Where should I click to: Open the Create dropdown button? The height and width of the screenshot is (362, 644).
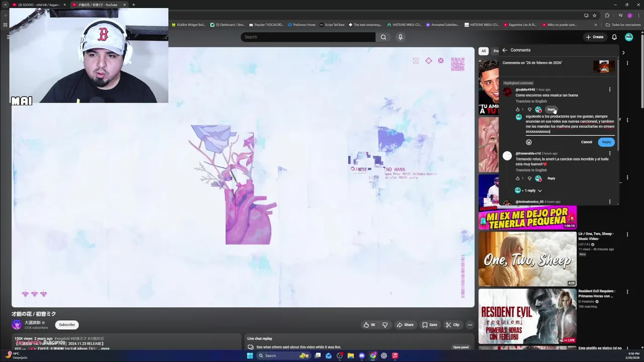click(x=595, y=37)
